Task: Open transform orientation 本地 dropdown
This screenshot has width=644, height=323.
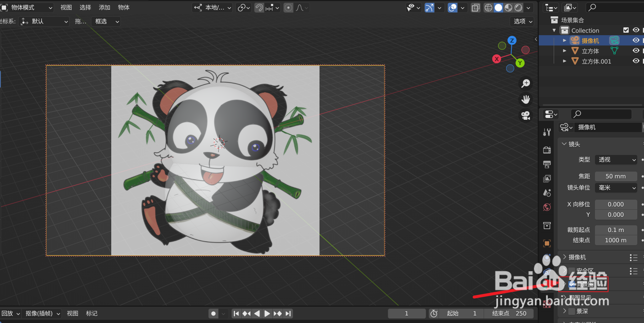Action: coord(213,7)
